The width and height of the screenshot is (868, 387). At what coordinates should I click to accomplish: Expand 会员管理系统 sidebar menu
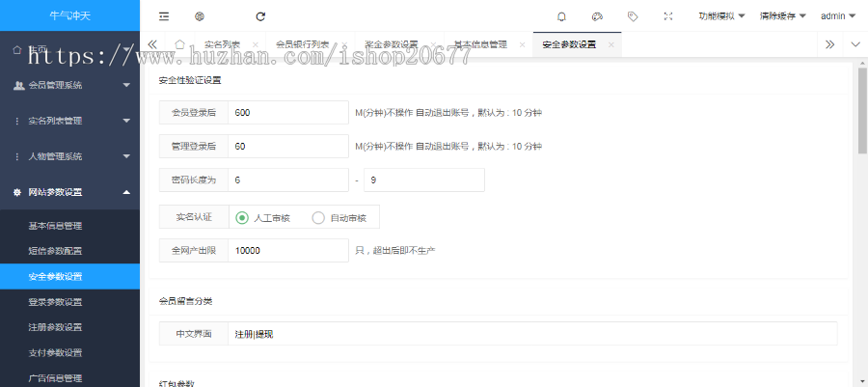[x=69, y=85]
